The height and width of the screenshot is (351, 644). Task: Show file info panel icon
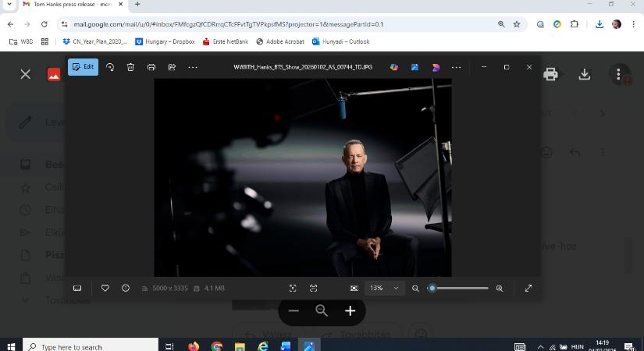coord(126,288)
